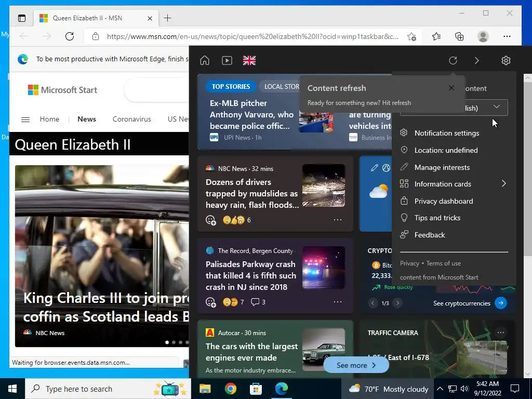Select the LOCAL STORIES tab
This screenshot has height=399, width=532.
[281, 87]
